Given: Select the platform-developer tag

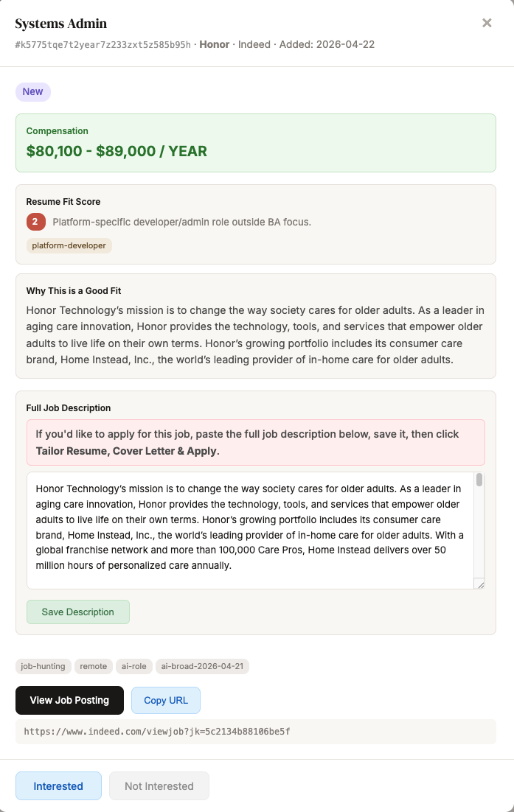Looking at the screenshot, I should pyautogui.click(x=69, y=245).
